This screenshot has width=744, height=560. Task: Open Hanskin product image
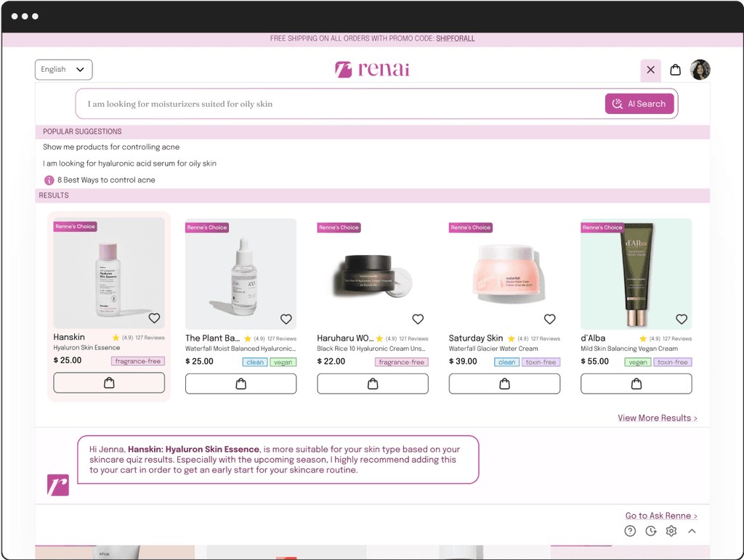(109, 273)
